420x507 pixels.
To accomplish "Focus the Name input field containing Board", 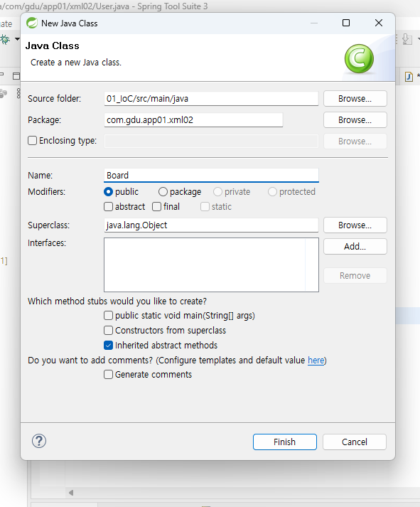I will click(x=211, y=175).
